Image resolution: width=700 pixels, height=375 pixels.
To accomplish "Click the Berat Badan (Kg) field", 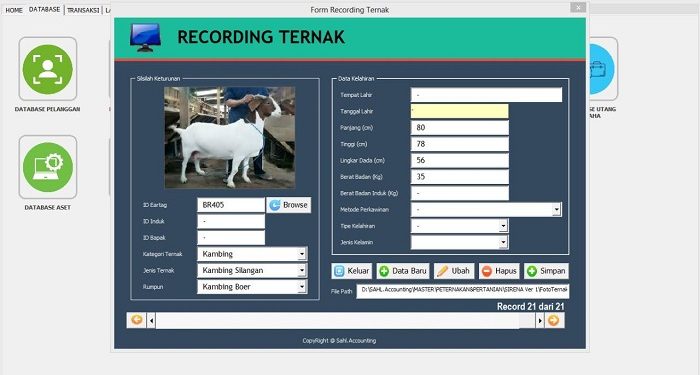I will 459,177.
